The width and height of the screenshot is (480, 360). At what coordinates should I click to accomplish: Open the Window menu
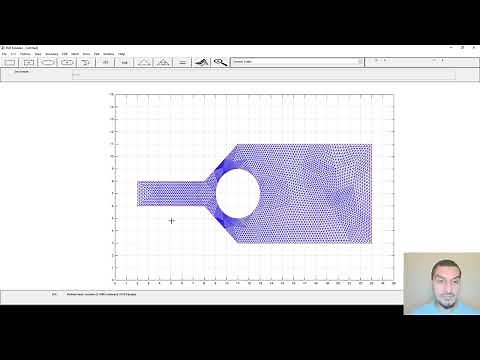[x=109, y=54]
